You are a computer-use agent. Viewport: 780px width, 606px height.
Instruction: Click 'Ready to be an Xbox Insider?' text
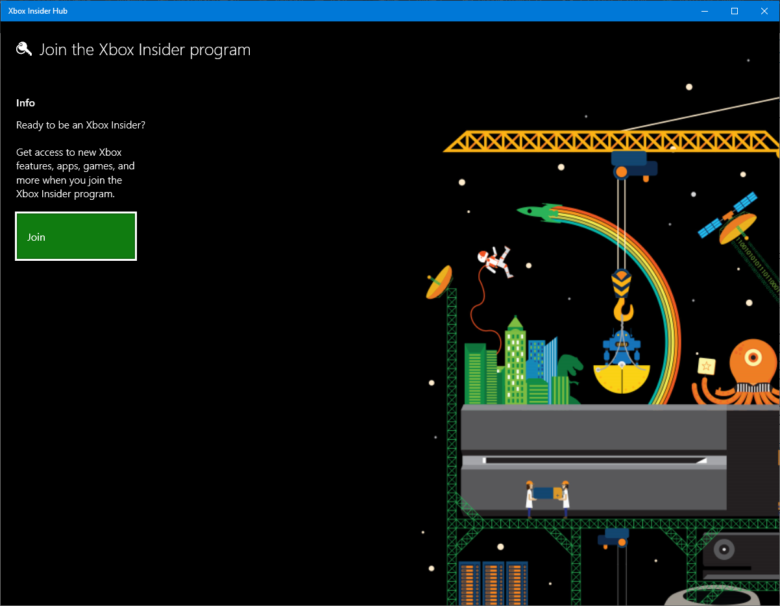coord(81,125)
